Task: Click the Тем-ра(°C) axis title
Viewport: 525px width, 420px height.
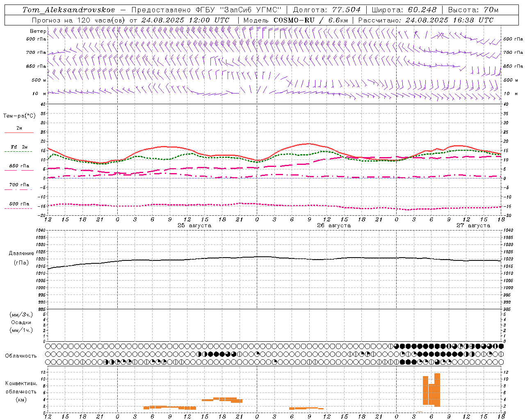Action: [19, 116]
